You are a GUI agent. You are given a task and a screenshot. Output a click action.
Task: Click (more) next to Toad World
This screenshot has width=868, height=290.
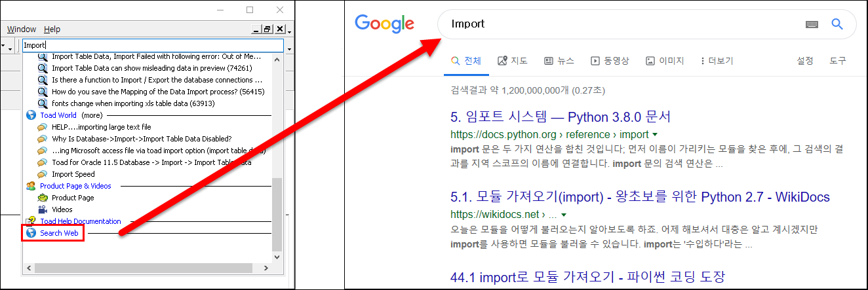point(92,115)
